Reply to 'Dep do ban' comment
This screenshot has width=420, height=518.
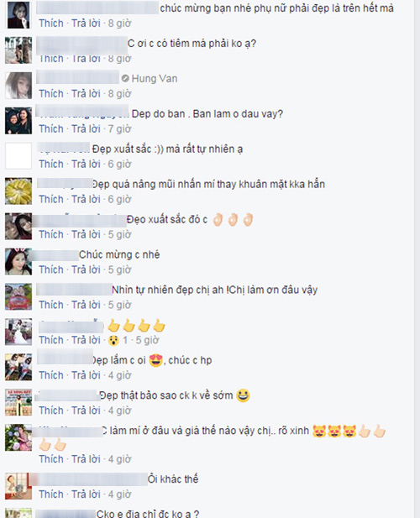[86, 128]
